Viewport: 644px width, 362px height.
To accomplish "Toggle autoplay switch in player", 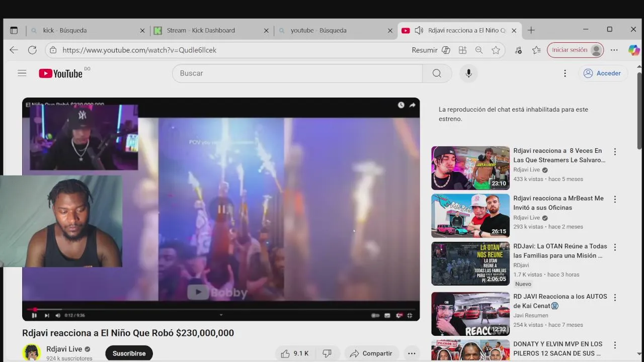I will 375,315.
